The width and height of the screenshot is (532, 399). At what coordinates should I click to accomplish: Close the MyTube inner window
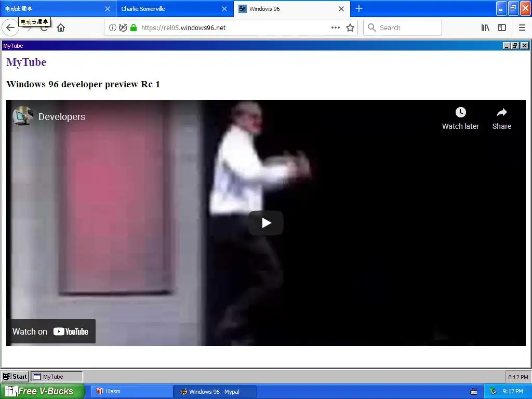tap(525, 46)
